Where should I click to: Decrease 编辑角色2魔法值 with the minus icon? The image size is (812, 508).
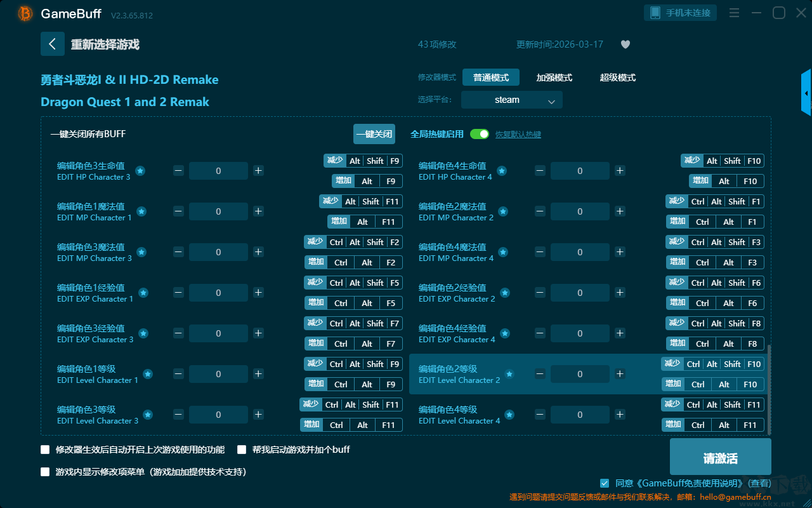click(x=540, y=211)
